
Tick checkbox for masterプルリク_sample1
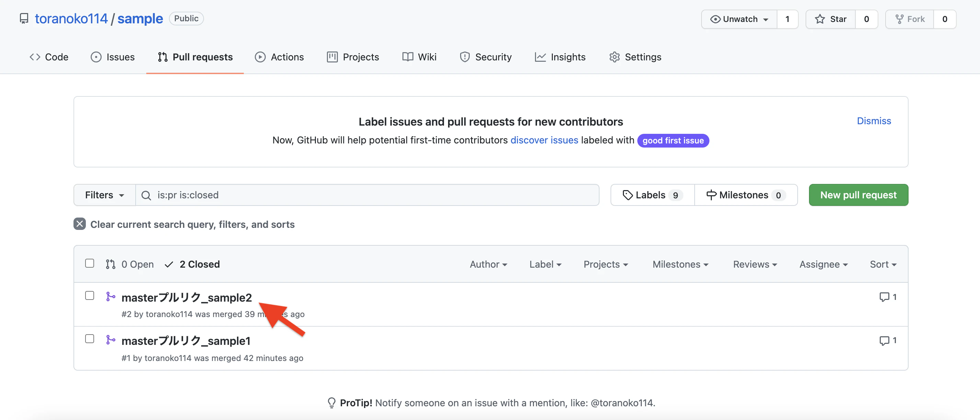point(90,339)
